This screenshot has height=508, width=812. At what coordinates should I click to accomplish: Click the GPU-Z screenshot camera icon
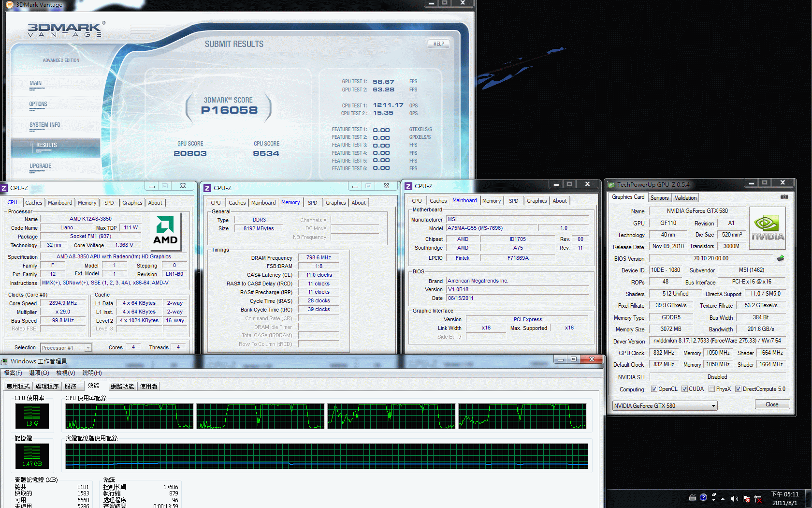click(x=784, y=197)
